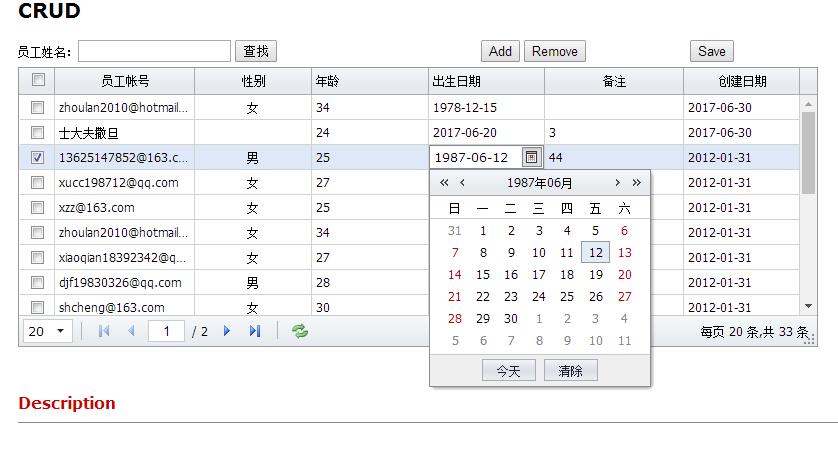Go to next year in date picker

[x=636, y=183]
